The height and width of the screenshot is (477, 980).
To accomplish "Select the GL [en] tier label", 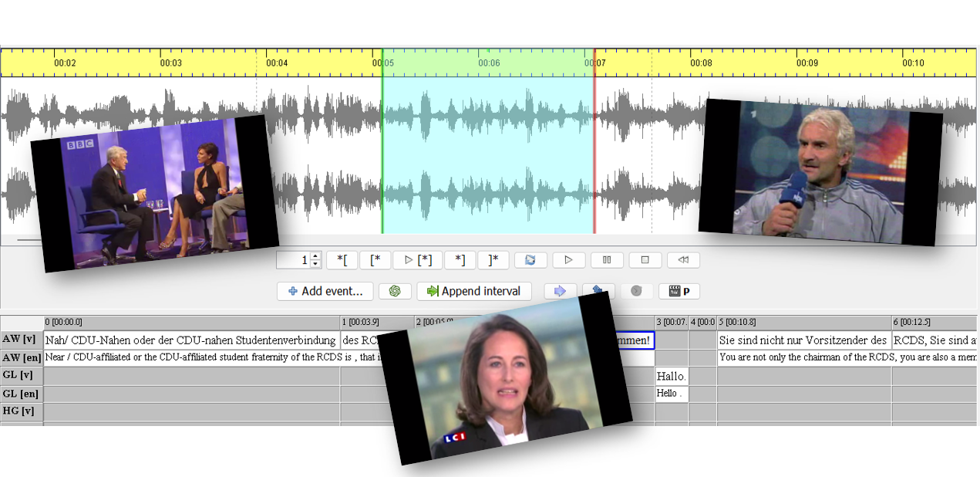I will [x=22, y=394].
